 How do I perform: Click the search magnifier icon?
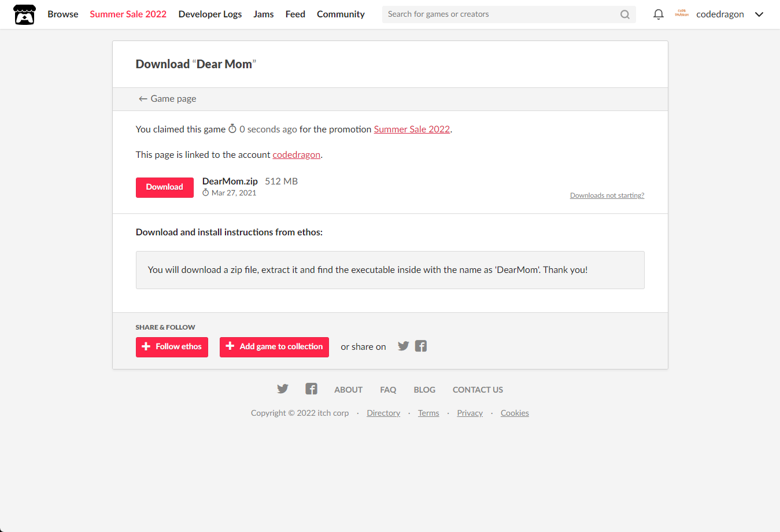click(625, 14)
